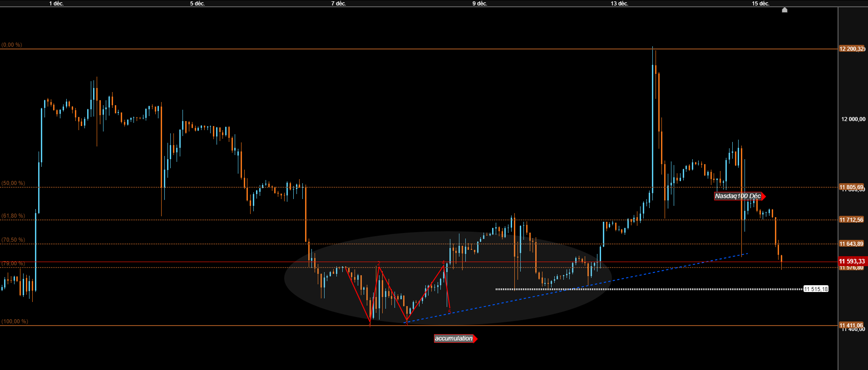This screenshot has width=868, height=370.
Task: Select the 1 déc. date marker
Action: [56, 3]
